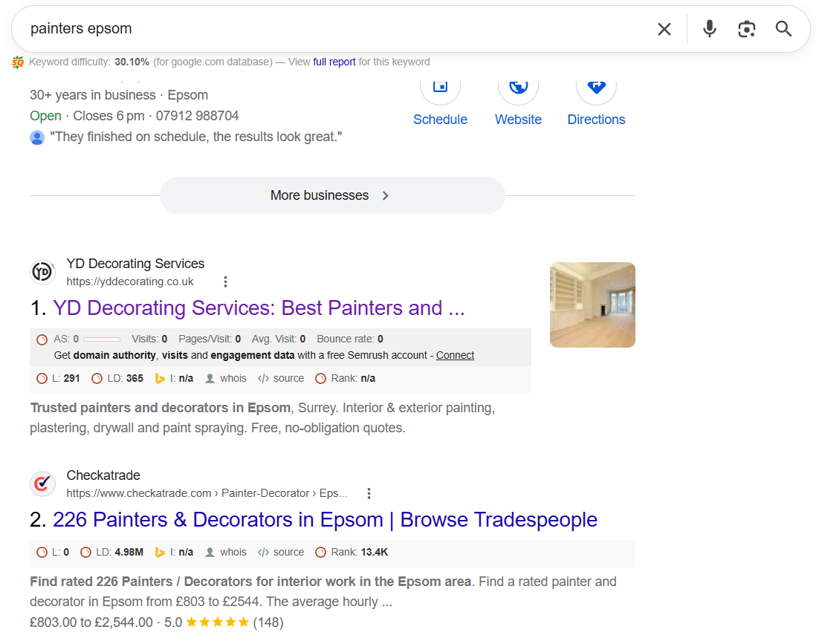
Task: Open full report keyword link
Action: pos(334,62)
